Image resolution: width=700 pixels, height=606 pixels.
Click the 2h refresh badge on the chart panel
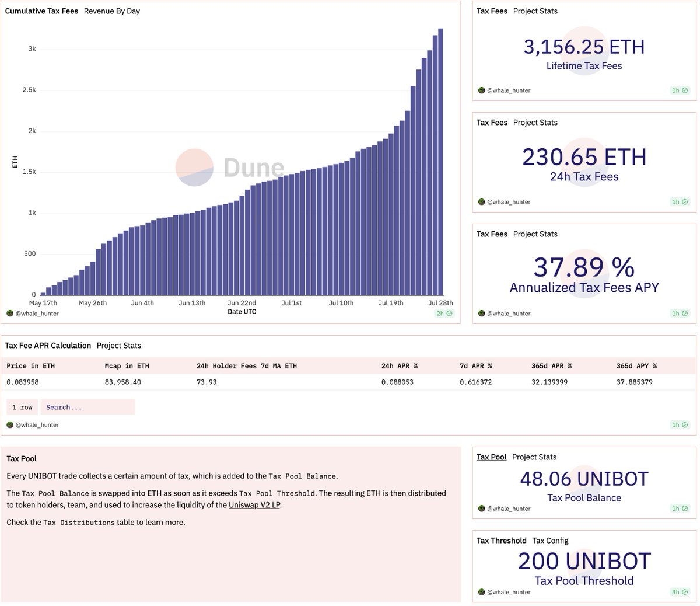click(444, 314)
